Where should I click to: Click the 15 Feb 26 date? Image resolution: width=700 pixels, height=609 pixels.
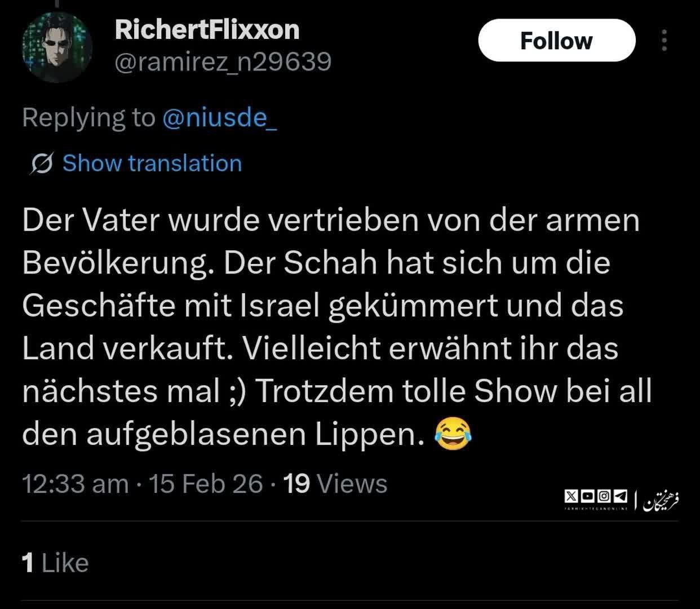[x=206, y=484]
